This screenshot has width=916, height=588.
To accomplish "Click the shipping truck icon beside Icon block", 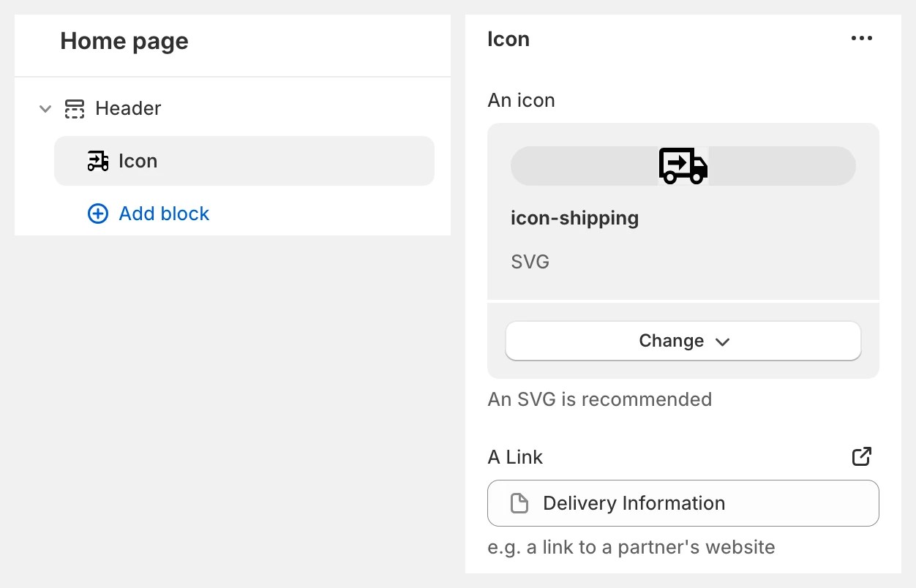I will coord(98,161).
